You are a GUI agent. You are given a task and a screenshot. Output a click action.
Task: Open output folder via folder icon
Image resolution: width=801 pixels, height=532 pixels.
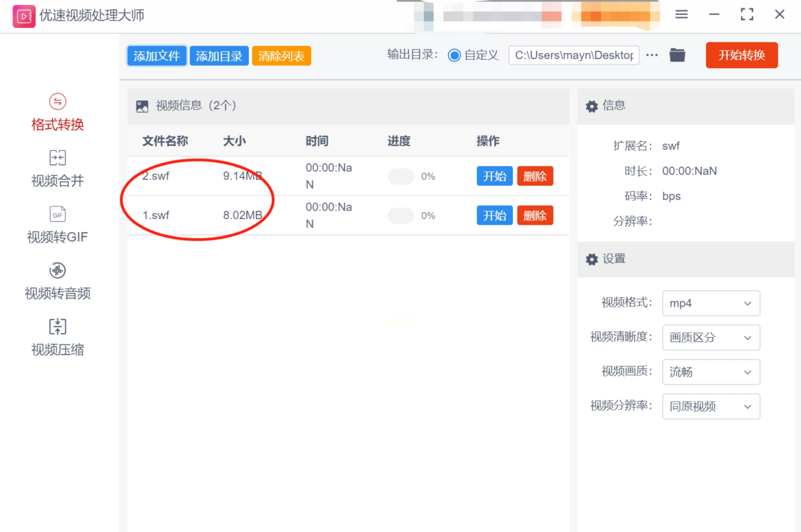(677, 55)
